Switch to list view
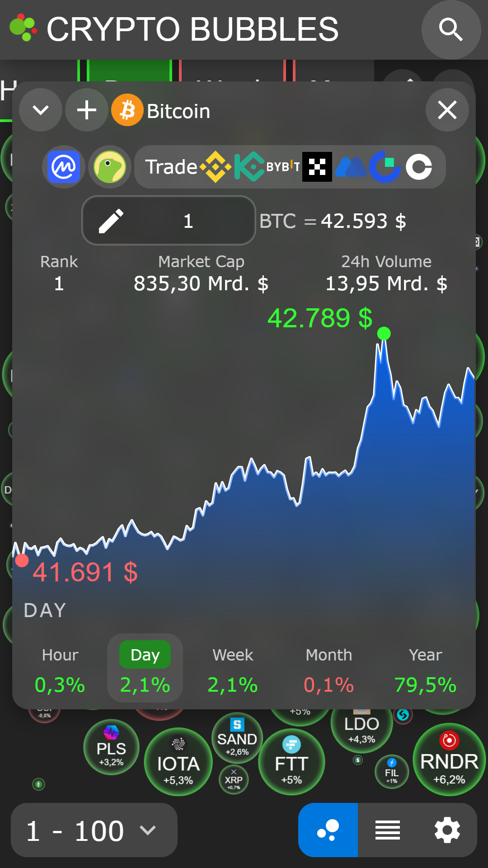This screenshot has width=488, height=868. [x=388, y=830]
